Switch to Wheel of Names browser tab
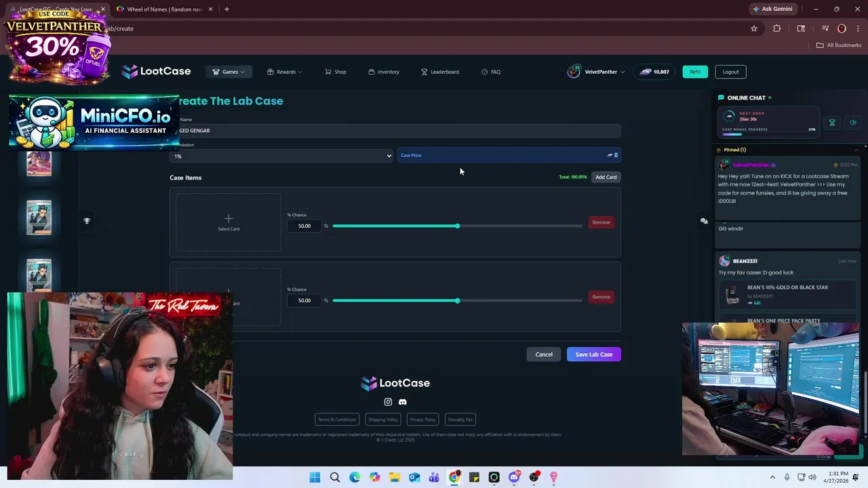This screenshot has width=868, height=488. (x=165, y=9)
